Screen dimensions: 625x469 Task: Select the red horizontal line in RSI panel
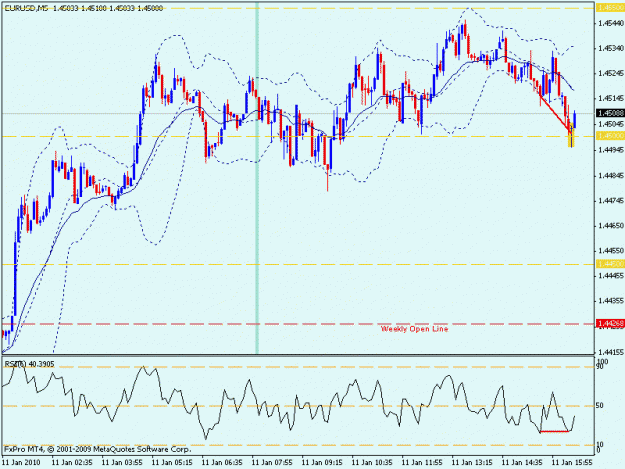pyautogui.click(x=554, y=432)
